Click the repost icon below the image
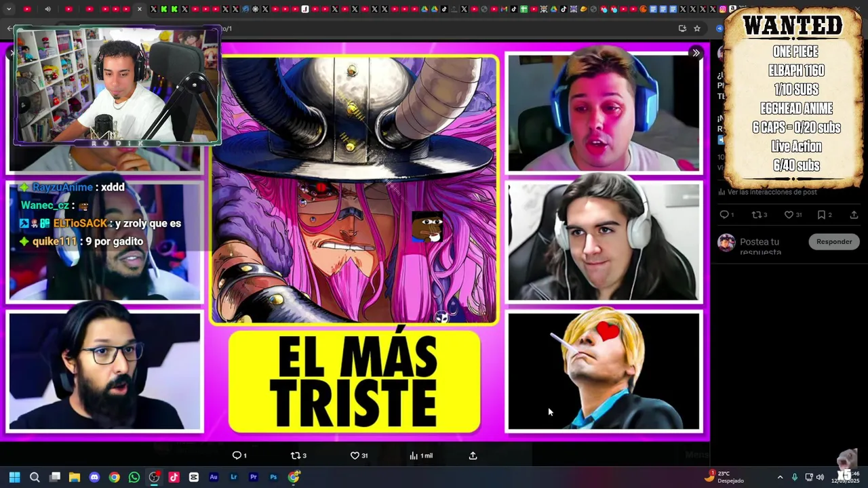Image resolution: width=868 pixels, height=488 pixels. point(295,455)
